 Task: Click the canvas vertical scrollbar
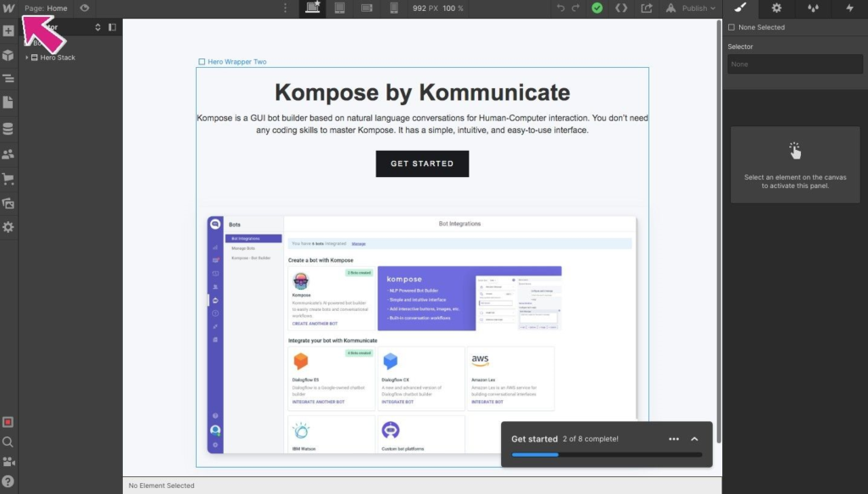tap(719, 232)
